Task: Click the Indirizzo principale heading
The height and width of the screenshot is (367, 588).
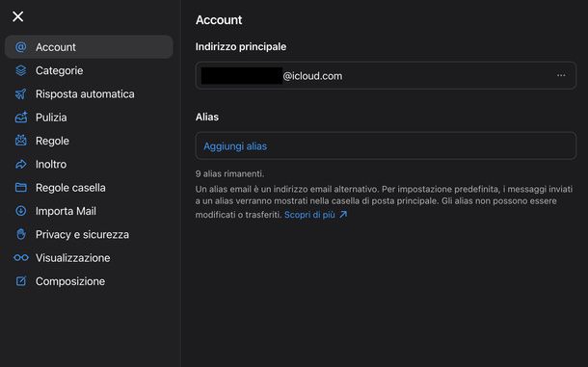Action: (241, 46)
